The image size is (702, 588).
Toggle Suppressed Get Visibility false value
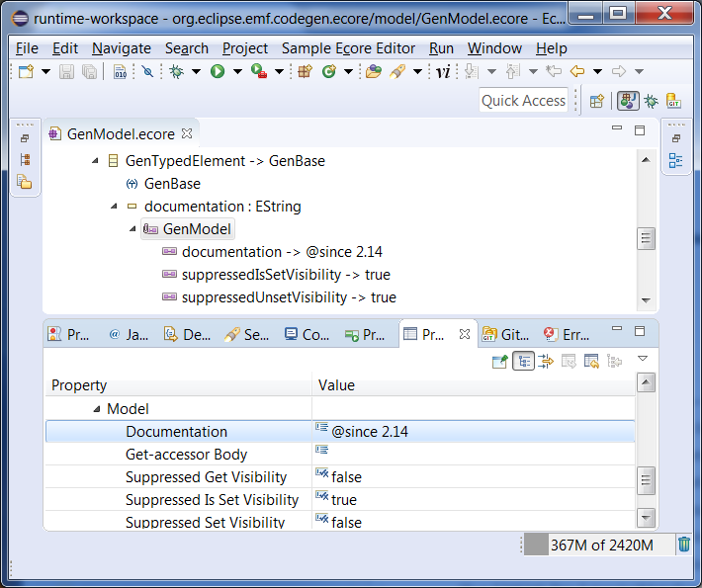[x=346, y=477]
